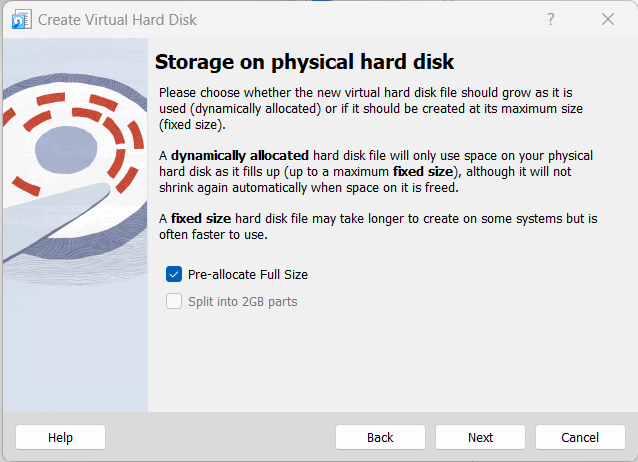The image size is (638, 462).
Task: Click the "Split into 2GB parts" label text
Action: tap(242, 301)
